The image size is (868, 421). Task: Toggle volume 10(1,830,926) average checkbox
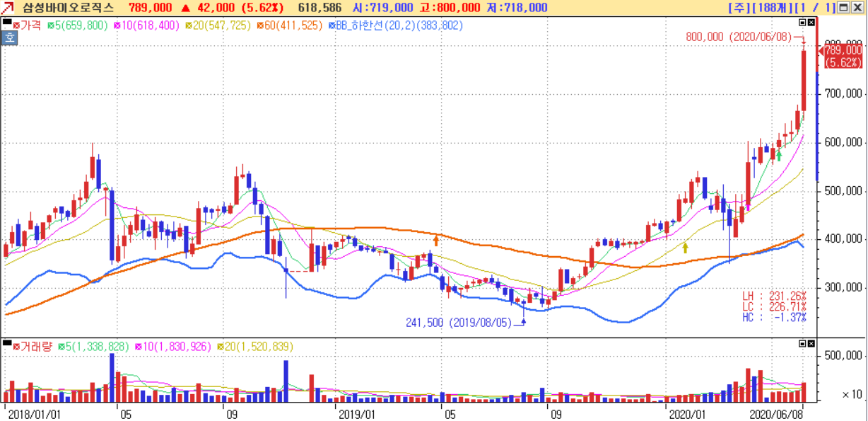pos(138,346)
